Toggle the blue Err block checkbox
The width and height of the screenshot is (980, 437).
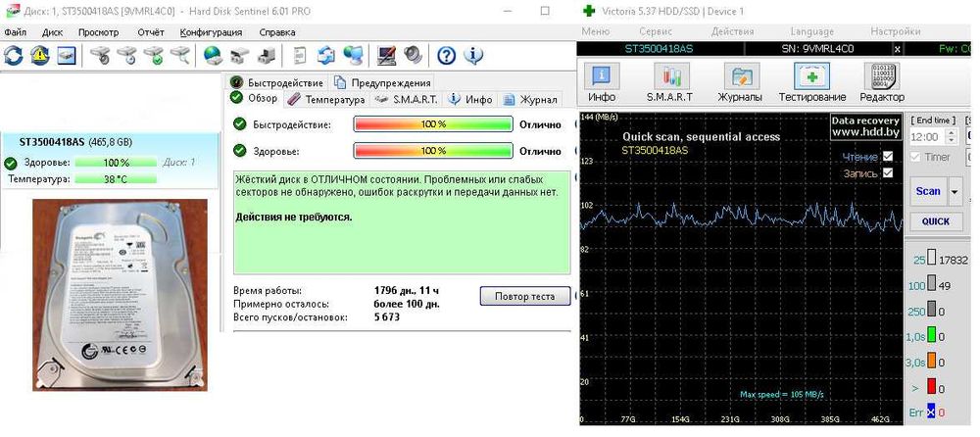point(931,412)
